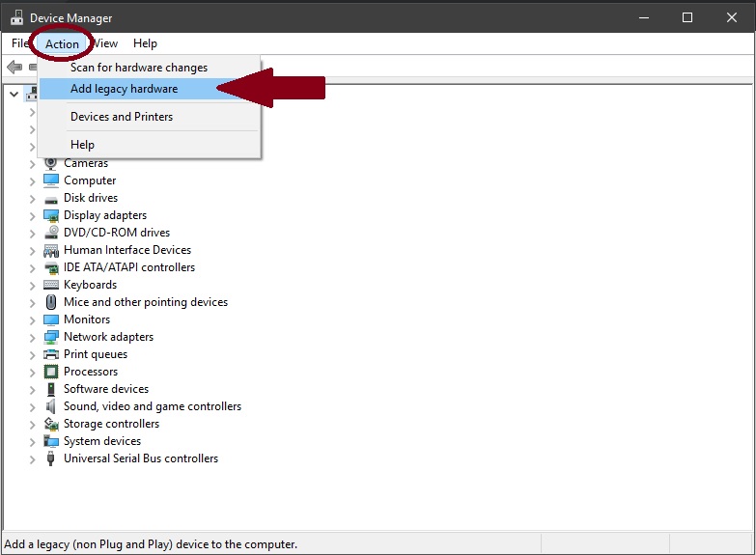
Task: Open the View menu
Action: coord(105,43)
